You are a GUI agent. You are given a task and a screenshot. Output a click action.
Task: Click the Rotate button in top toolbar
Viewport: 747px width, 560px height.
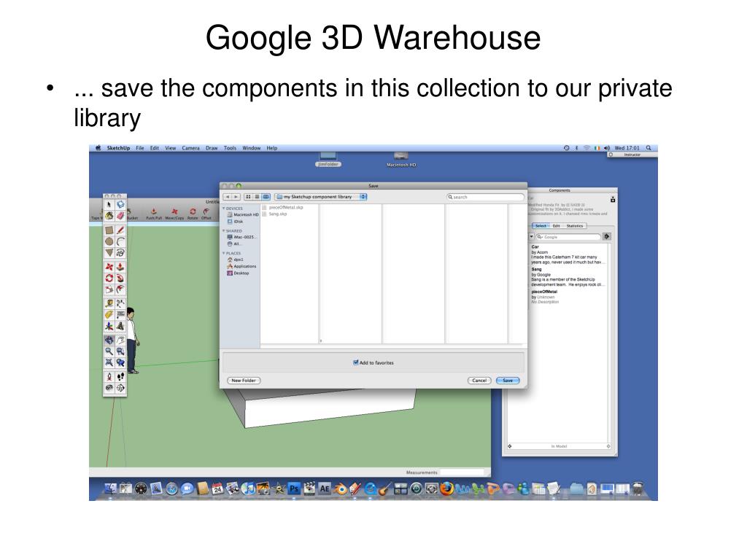point(193,214)
